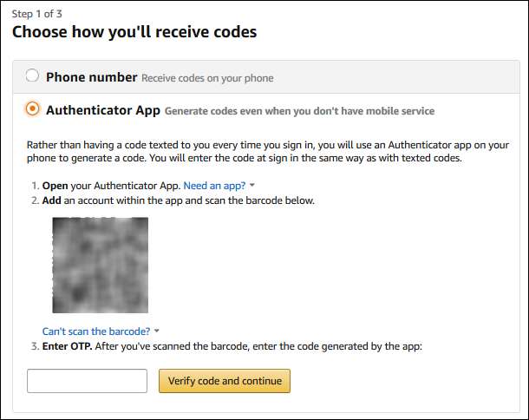This screenshot has width=529, height=420.
Task: Click "Choose how you'll receive codes" heading
Action: point(134,33)
